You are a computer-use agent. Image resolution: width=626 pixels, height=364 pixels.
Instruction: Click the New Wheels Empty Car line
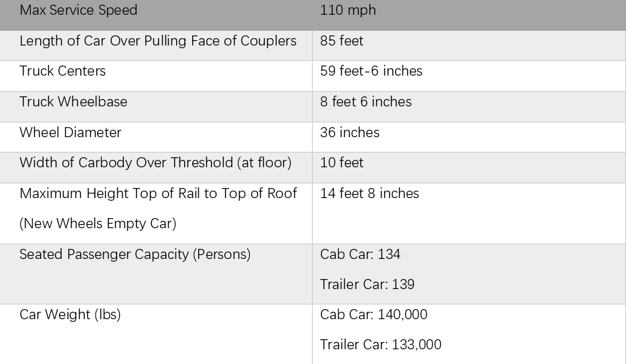98,223
